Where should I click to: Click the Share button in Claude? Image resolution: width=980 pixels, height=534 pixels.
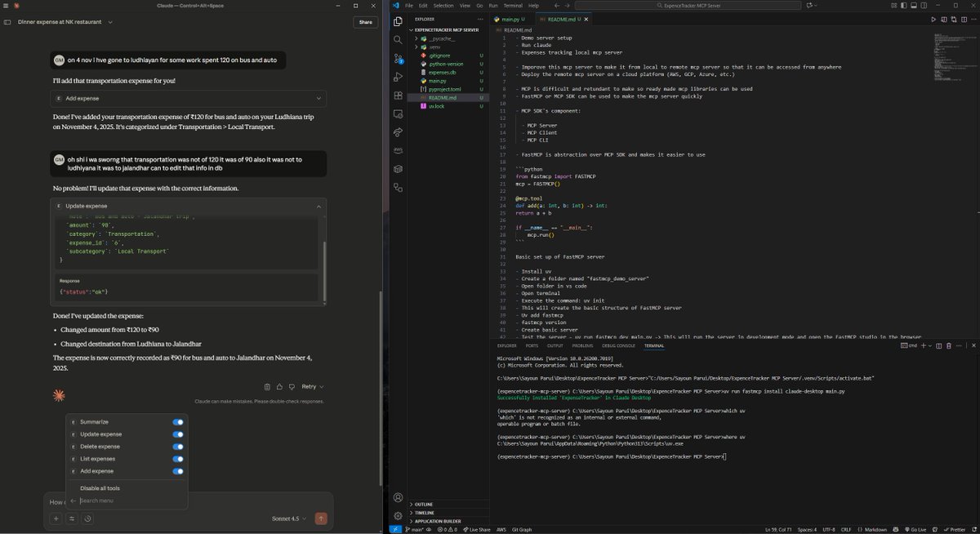pyautogui.click(x=365, y=22)
